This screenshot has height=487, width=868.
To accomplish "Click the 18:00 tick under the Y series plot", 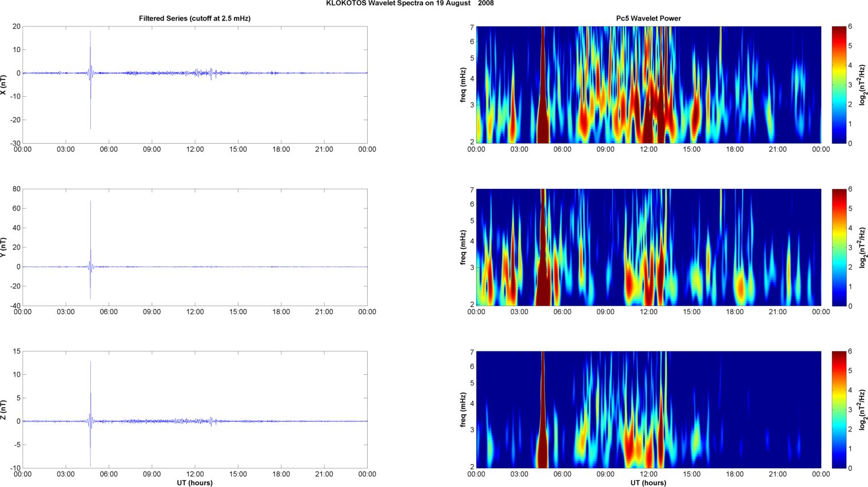I will pos(281,312).
